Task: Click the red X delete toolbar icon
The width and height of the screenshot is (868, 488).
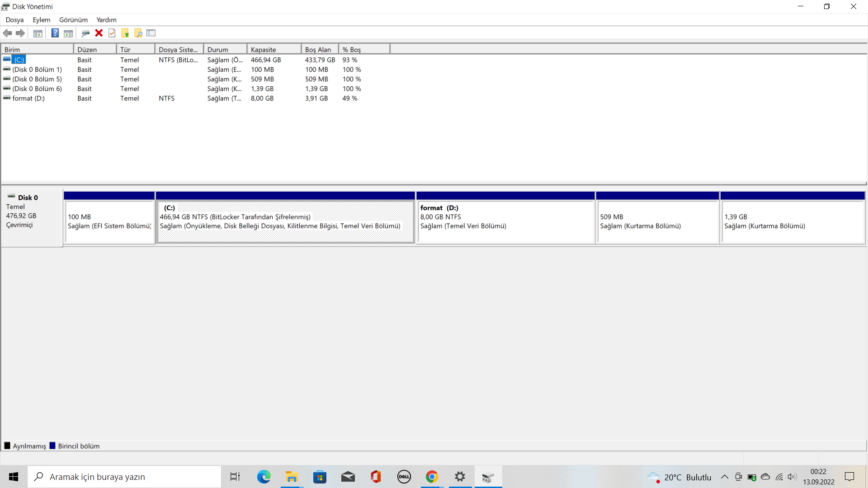Action: point(99,33)
